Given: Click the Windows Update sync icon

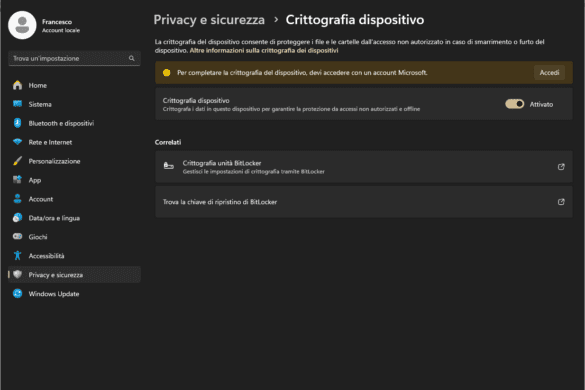Looking at the screenshot, I should coord(18,293).
